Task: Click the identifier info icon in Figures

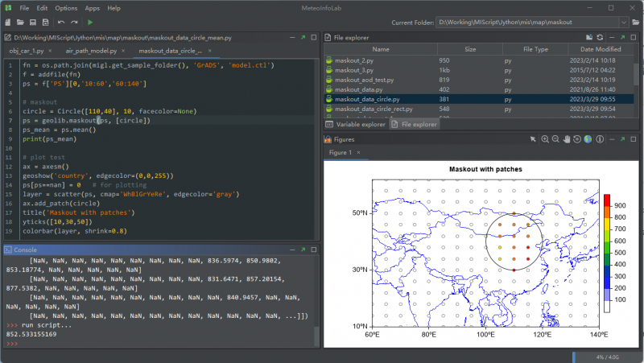Action: pyautogui.click(x=599, y=139)
